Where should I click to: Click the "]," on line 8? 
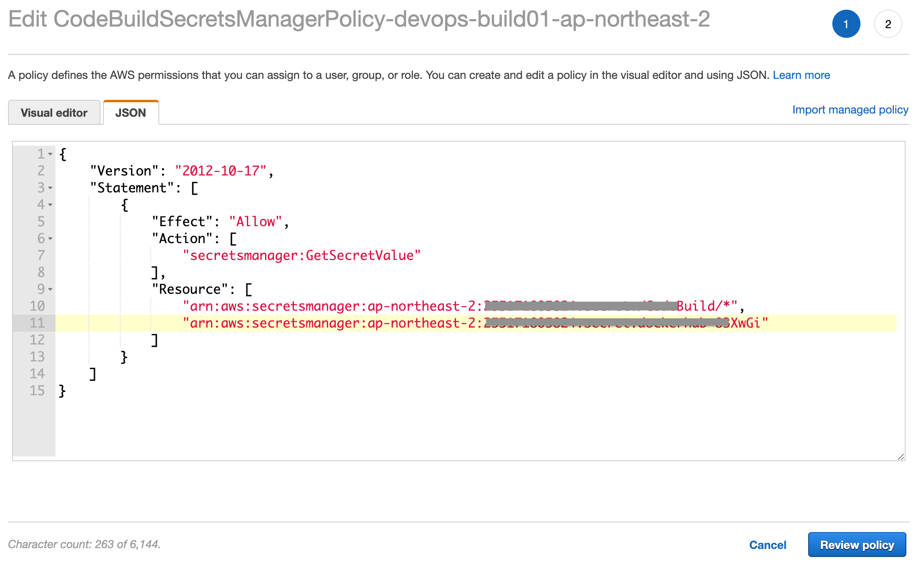point(158,272)
